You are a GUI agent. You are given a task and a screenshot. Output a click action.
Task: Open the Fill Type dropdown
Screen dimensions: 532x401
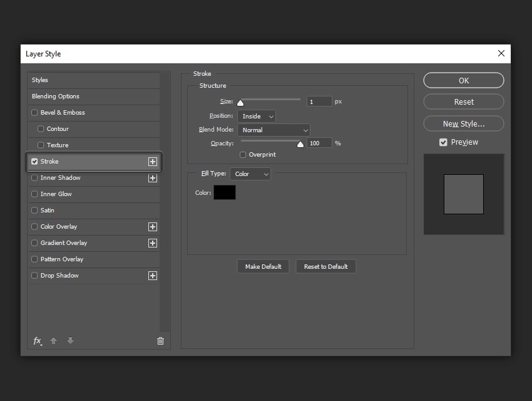[x=250, y=174]
